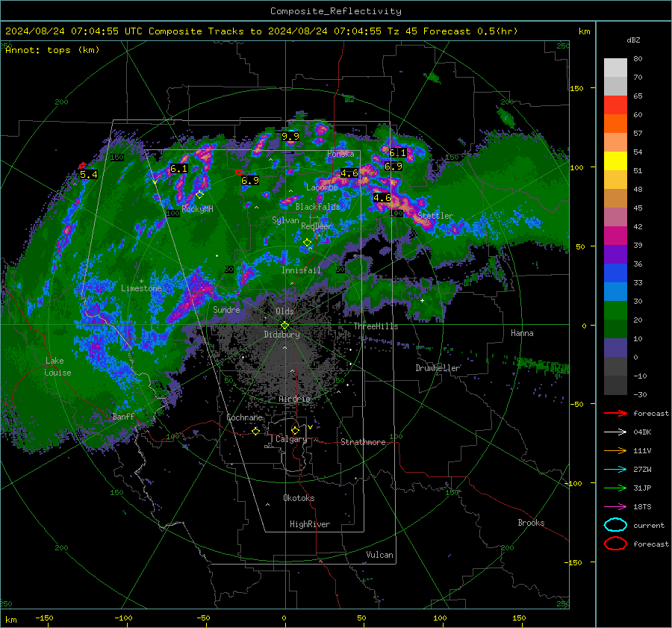Screen dimensions: 672x628
Task: Click the Innisfail town label
Action: coord(301,270)
